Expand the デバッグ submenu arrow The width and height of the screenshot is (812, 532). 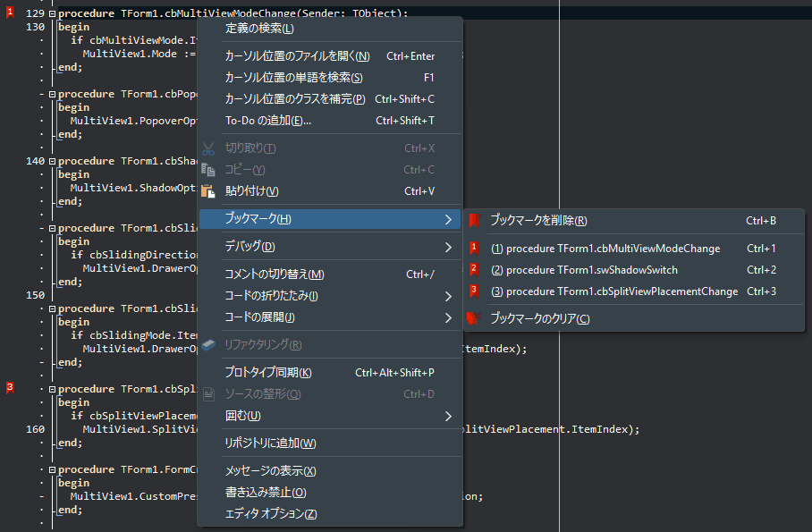tap(448, 248)
